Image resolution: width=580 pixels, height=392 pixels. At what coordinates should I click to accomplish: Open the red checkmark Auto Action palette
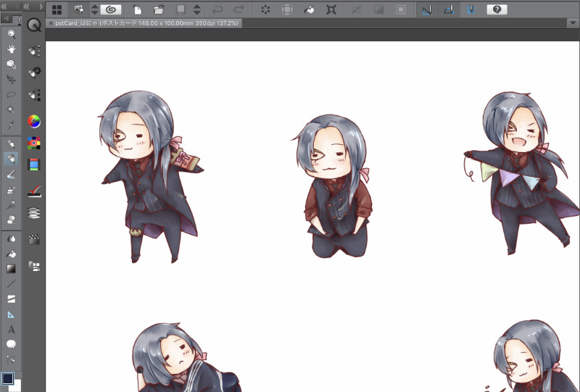(34, 191)
